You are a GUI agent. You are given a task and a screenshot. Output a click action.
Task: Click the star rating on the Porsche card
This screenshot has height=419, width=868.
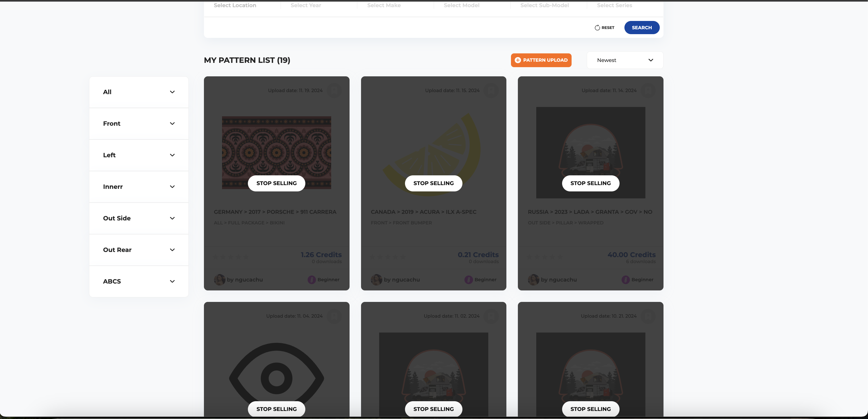[231, 257]
